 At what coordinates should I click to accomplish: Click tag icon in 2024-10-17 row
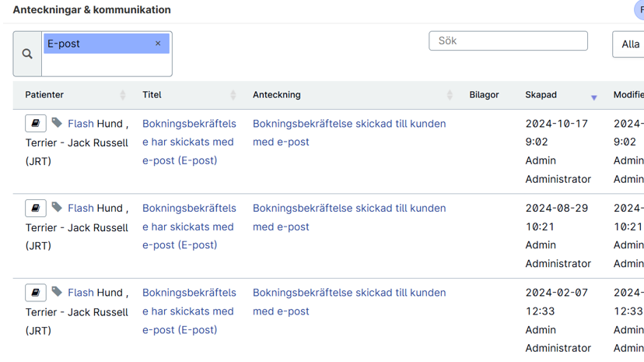57,122
